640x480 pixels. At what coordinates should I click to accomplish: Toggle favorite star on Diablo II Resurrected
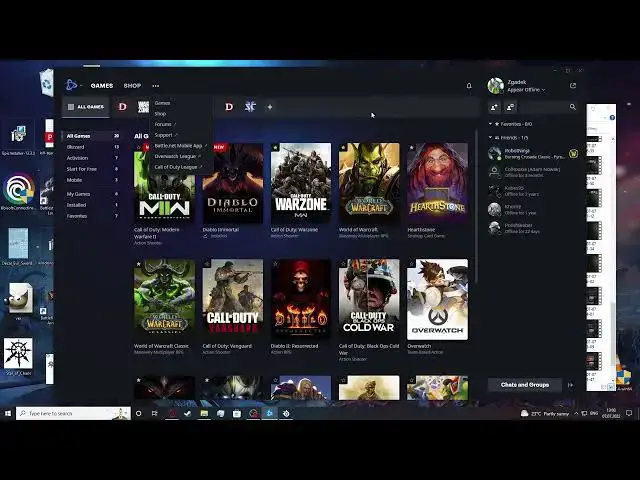tap(276, 264)
